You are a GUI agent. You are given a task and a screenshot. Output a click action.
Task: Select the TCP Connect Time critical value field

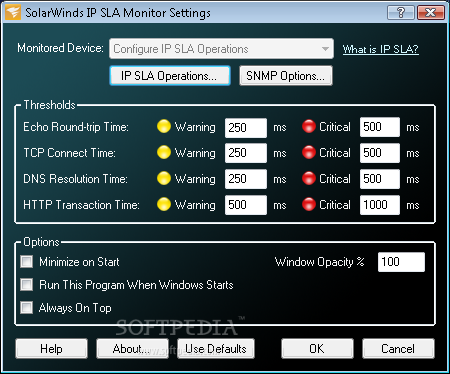[380, 153]
